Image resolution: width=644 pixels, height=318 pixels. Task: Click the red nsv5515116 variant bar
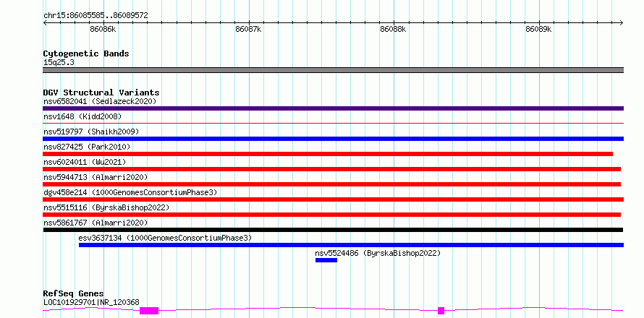(332, 215)
